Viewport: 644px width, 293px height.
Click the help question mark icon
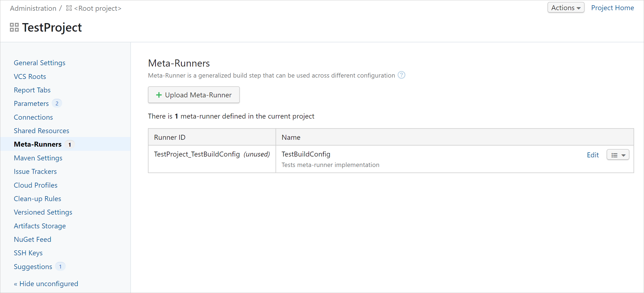pos(401,75)
